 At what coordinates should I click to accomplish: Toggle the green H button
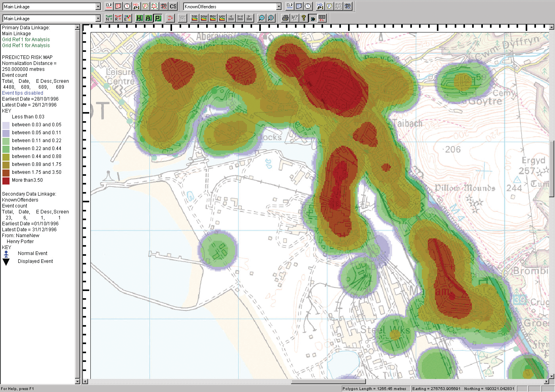pyautogui.click(x=139, y=18)
